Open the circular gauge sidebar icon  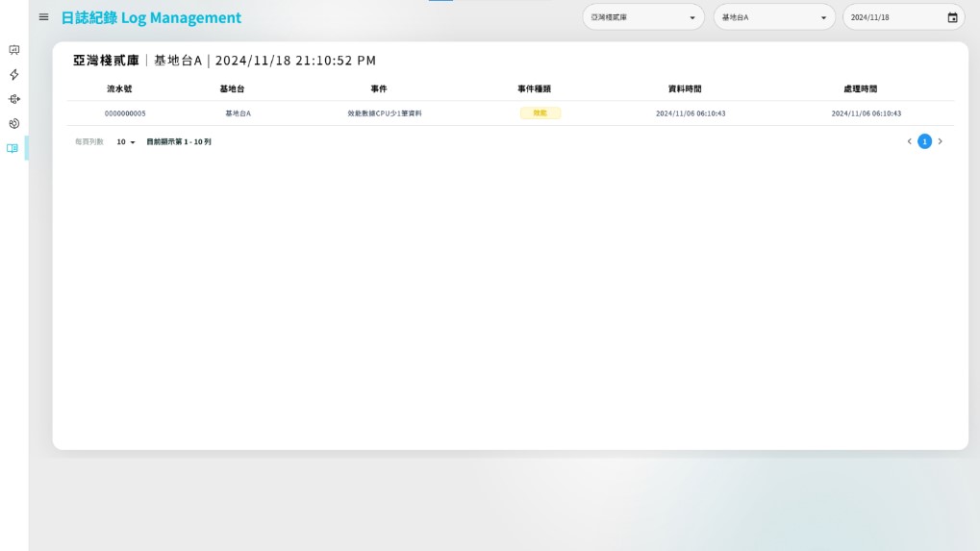pos(13,124)
